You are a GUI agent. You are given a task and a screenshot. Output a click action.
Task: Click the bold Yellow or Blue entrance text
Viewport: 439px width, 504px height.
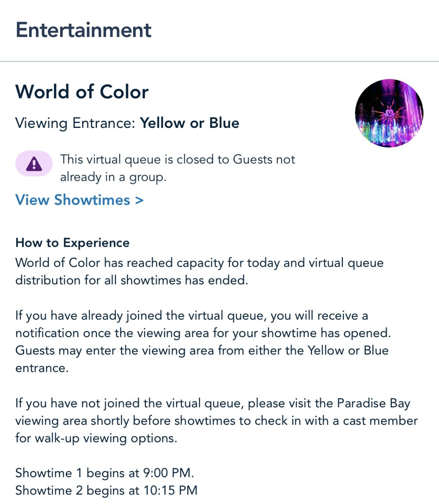189,123
